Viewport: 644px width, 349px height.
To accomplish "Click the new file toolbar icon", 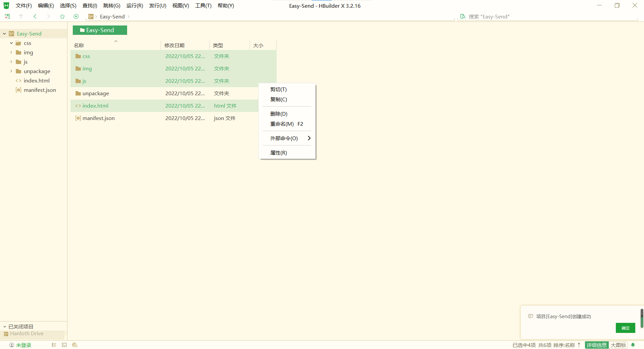I will click(x=7, y=16).
